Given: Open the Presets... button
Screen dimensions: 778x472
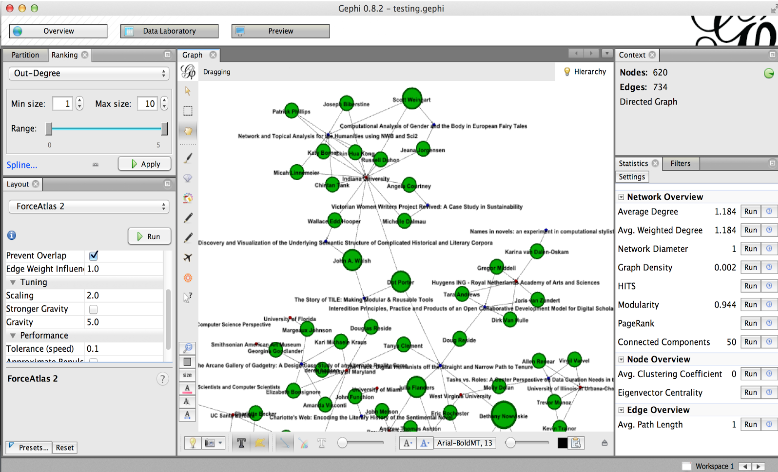Looking at the screenshot, I should coord(28,447).
